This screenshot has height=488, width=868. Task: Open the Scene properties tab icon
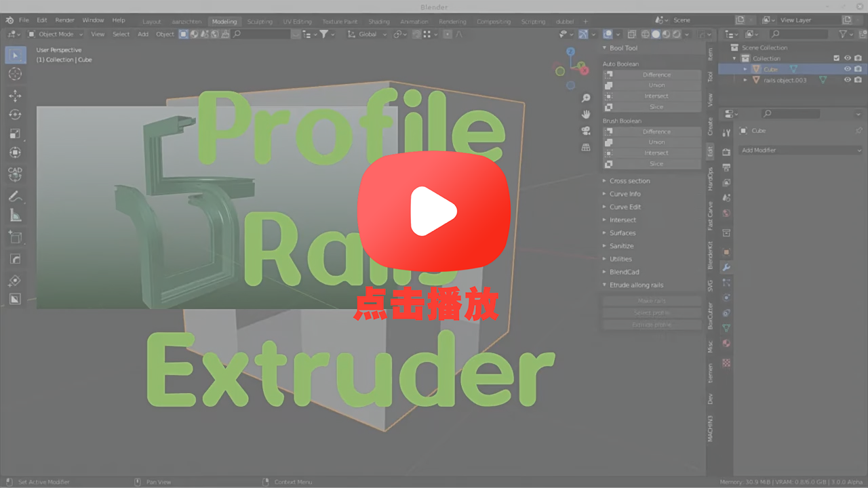coord(726,198)
